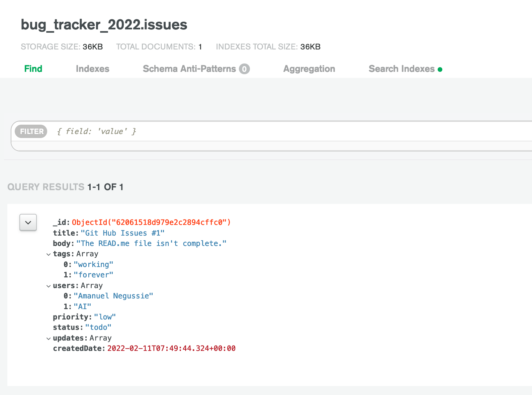
Task: Go to the Aggregation tab
Action: (309, 69)
